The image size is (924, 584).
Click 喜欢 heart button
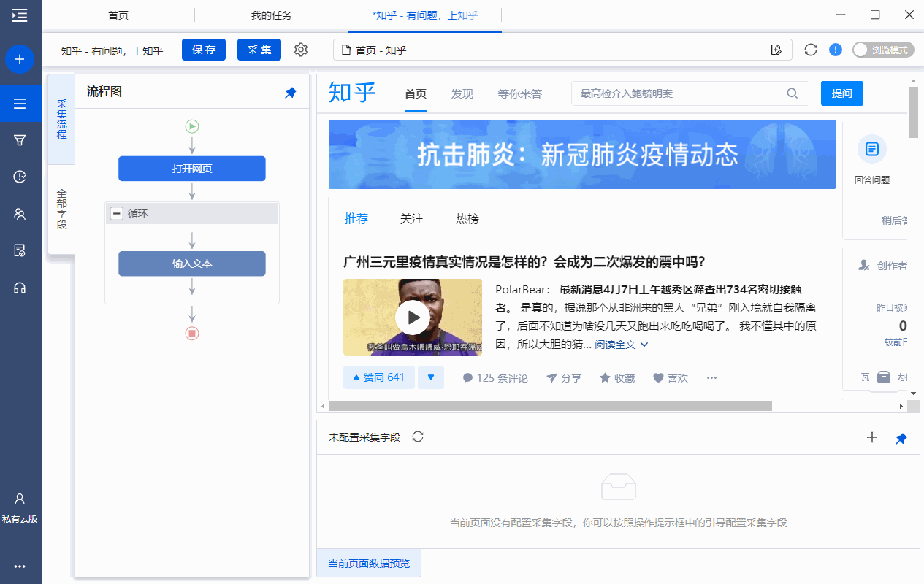click(671, 378)
